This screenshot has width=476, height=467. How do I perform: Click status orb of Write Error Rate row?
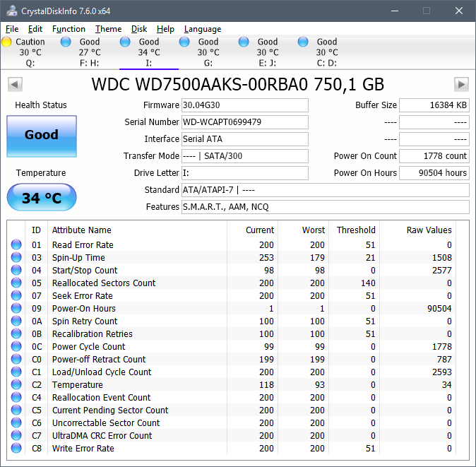pos(16,448)
